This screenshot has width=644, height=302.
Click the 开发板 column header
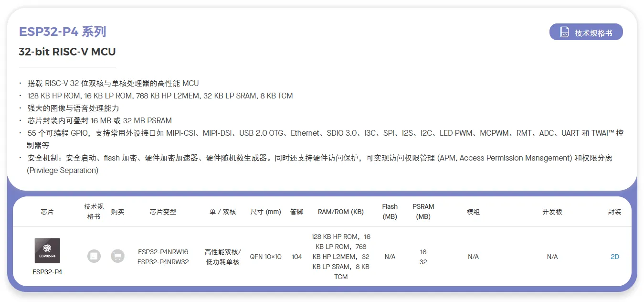[x=552, y=211]
